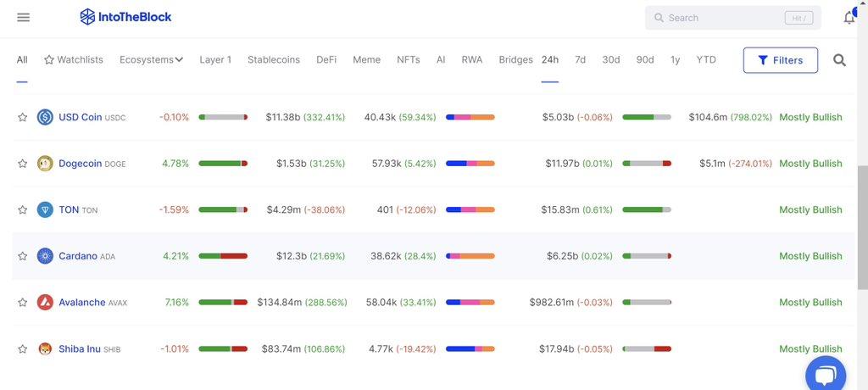Switch to the RWA category
This screenshot has width=868, height=390.
[x=471, y=60]
